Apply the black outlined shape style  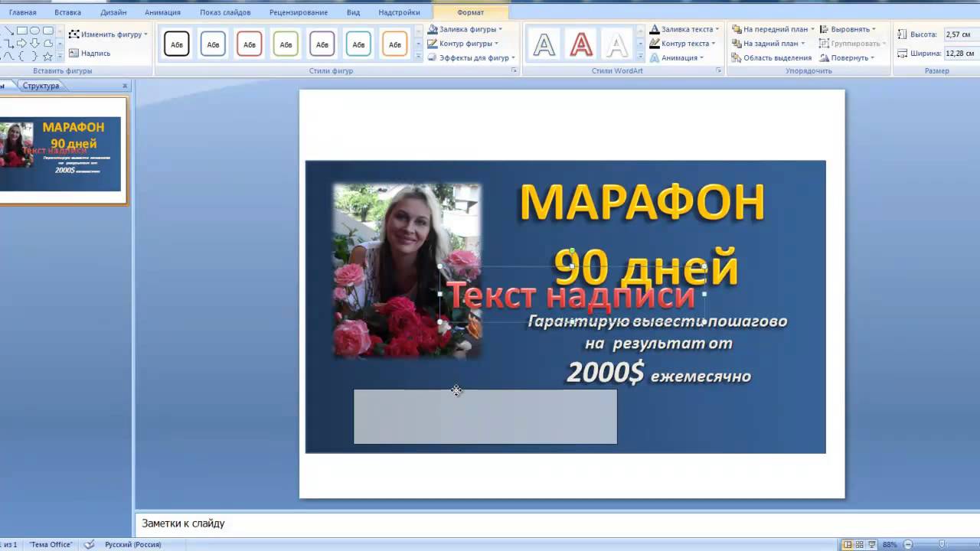(176, 44)
